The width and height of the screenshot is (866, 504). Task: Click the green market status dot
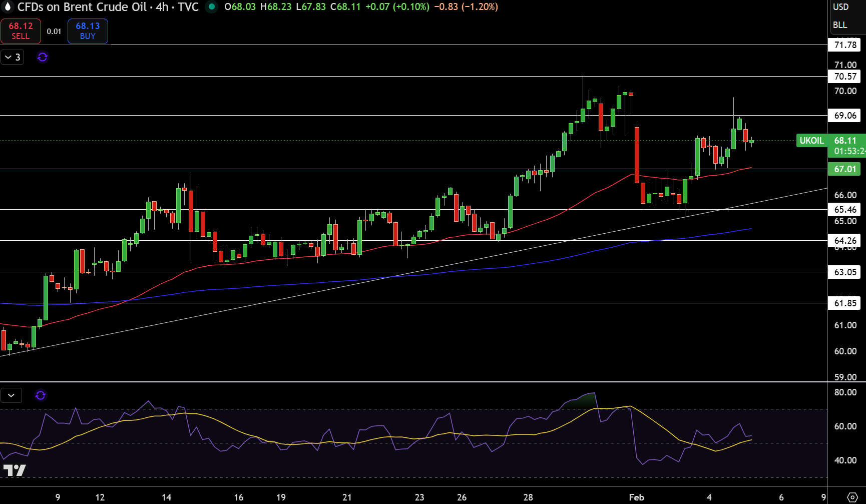(212, 7)
